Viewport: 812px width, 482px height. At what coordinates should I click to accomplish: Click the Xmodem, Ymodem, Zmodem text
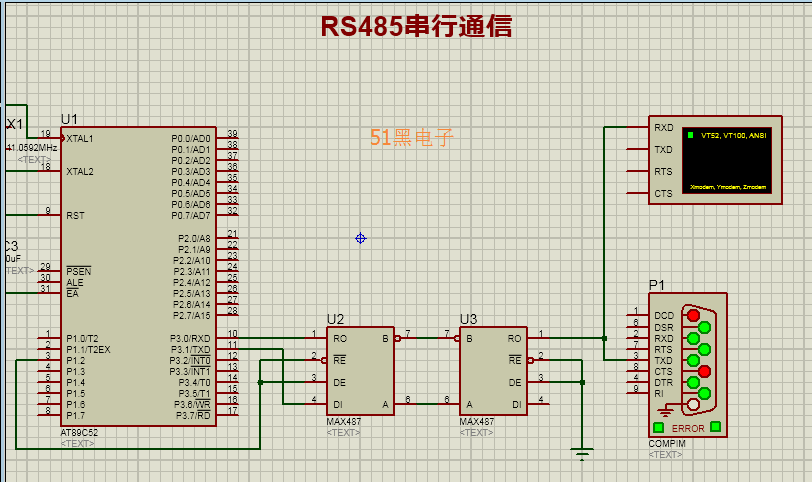point(728,187)
